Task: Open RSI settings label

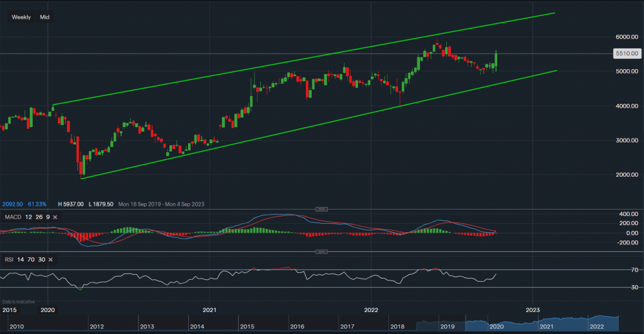Action: point(8,259)
